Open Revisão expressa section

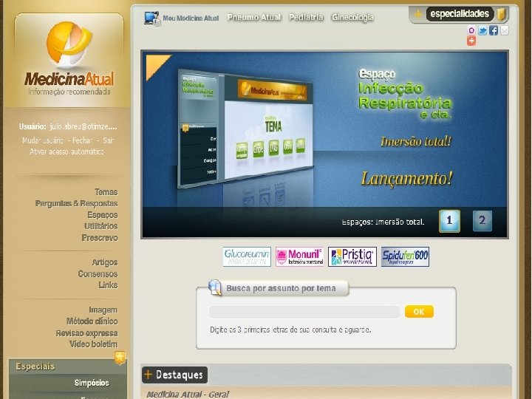click(87, 333)
